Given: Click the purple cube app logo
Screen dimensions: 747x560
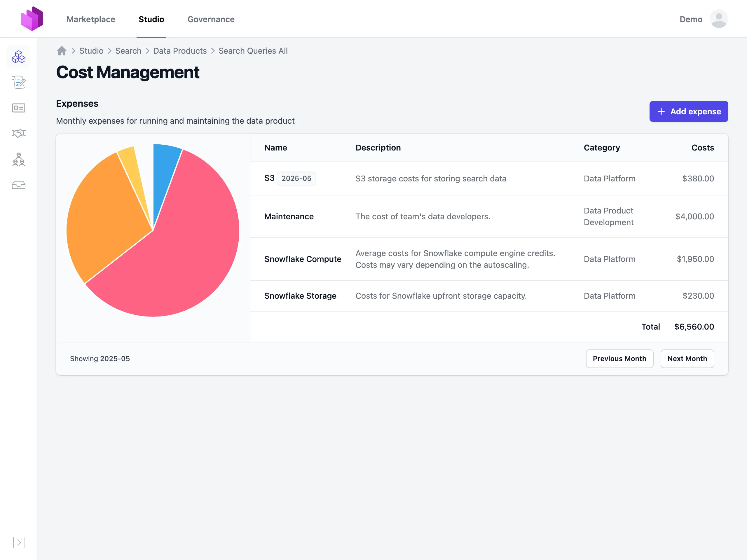Looking at the screenshot, I should 32,19.
